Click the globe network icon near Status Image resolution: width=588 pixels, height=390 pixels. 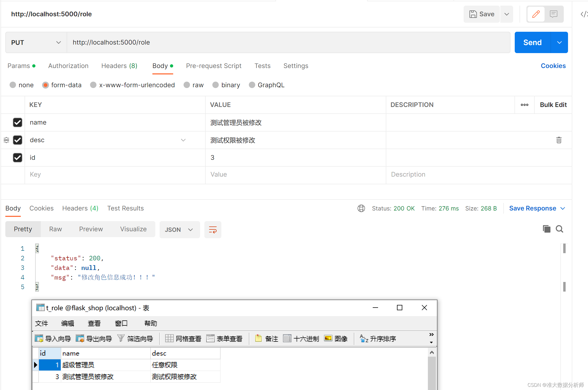point(361,208)
